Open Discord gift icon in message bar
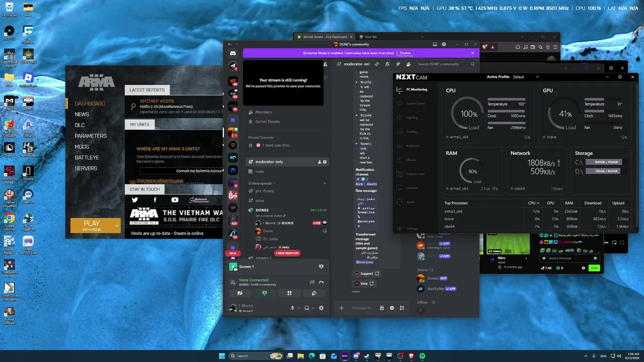The image size is (644, 362). tap(382, 308)
